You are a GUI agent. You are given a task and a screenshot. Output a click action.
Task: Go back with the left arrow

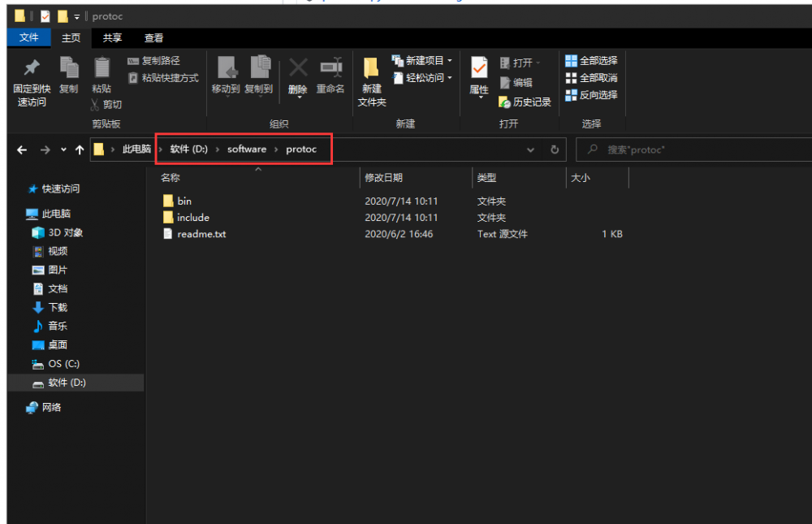(x=22, y=149)
